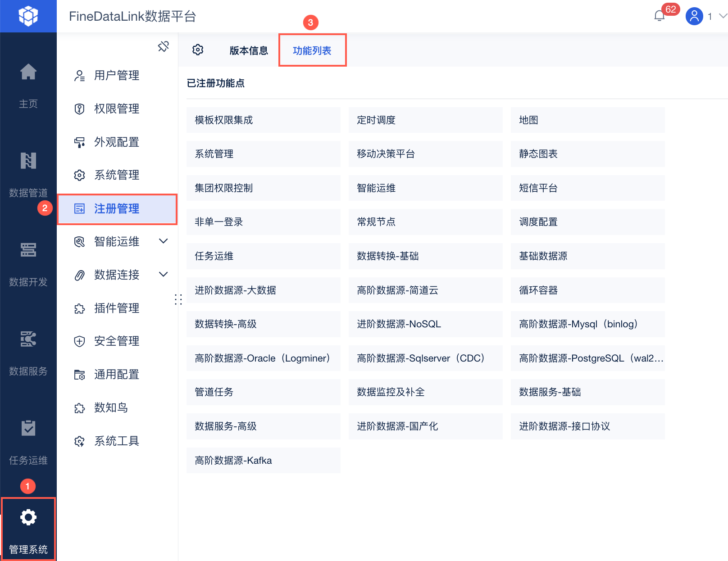This screenshot has height=561, width=728.
Task: Click the 系统管理 gear icon in menu
Action: (x=79, y=175)
